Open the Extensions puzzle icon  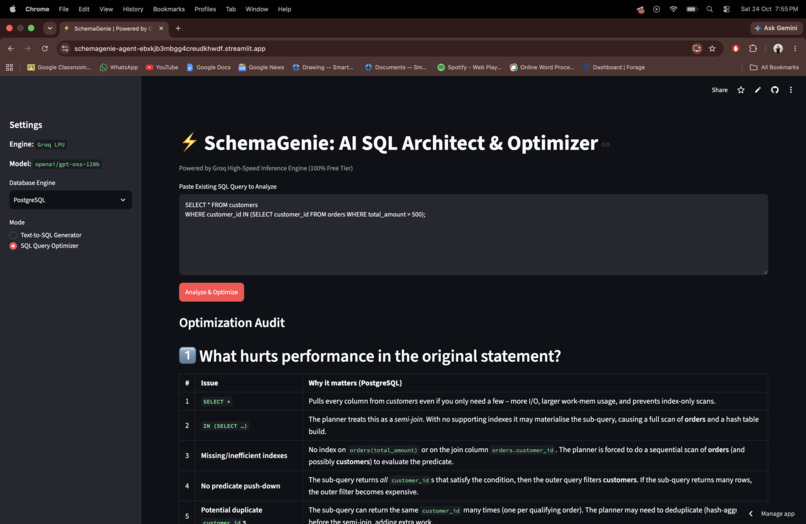[753, 48]
